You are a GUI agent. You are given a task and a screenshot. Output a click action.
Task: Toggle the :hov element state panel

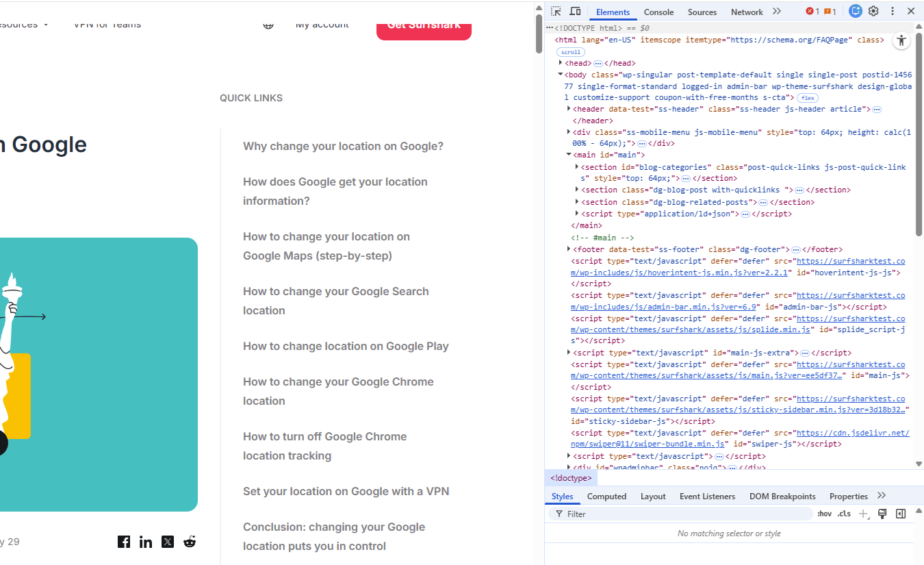tap(825, 514)
